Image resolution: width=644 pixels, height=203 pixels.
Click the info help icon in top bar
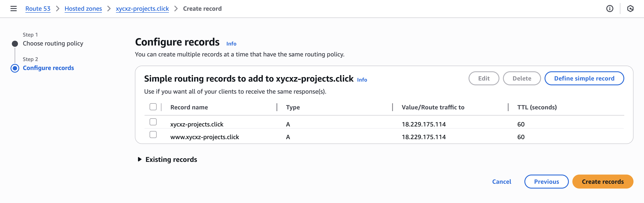(x=610, y=9)
